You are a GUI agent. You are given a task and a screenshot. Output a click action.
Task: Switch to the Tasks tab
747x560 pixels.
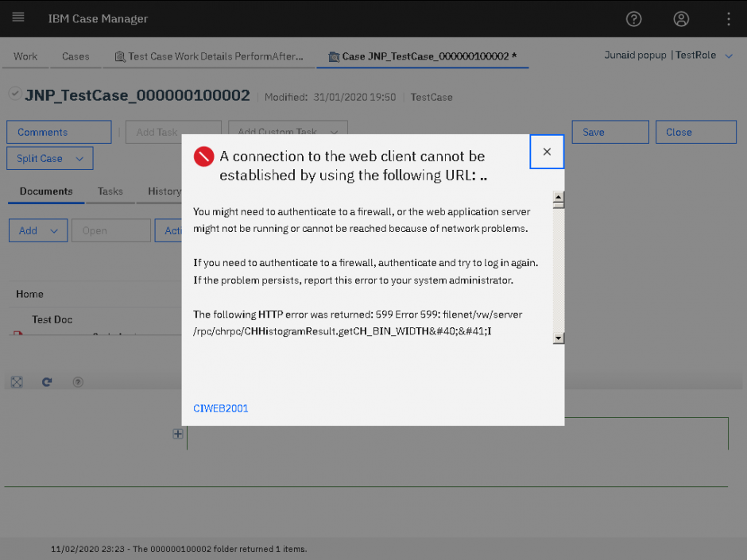coord(110,191)
